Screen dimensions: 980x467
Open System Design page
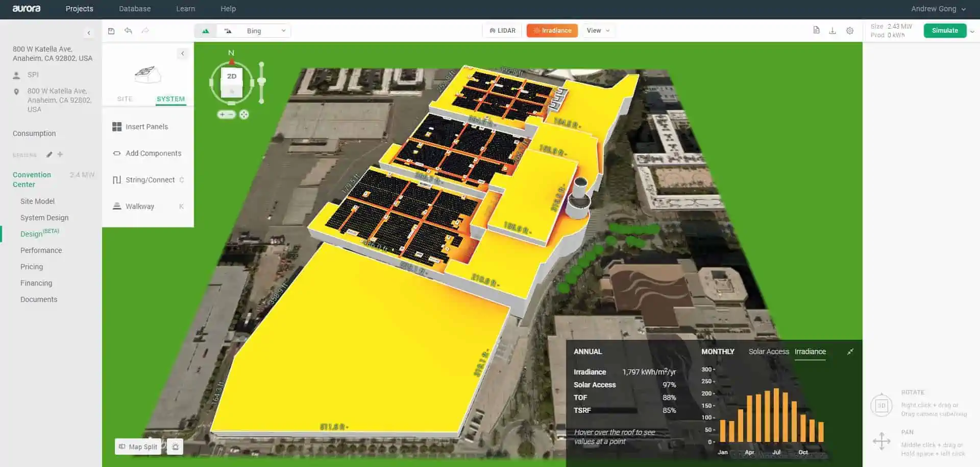tap(44, 218)
